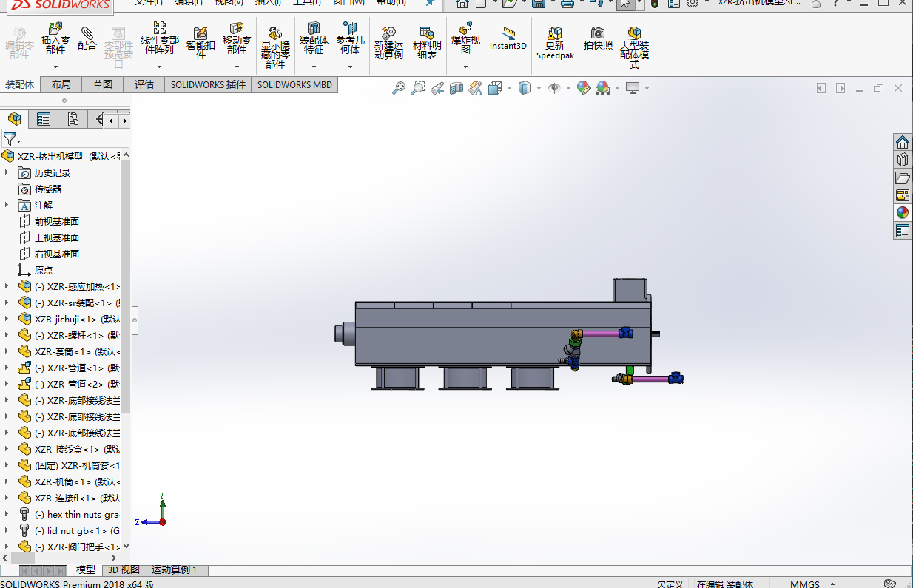The width and height of the screenshot is (913, 588).
Task: Click Zoom to Fit magnifier icon
Action: [399, 89]
